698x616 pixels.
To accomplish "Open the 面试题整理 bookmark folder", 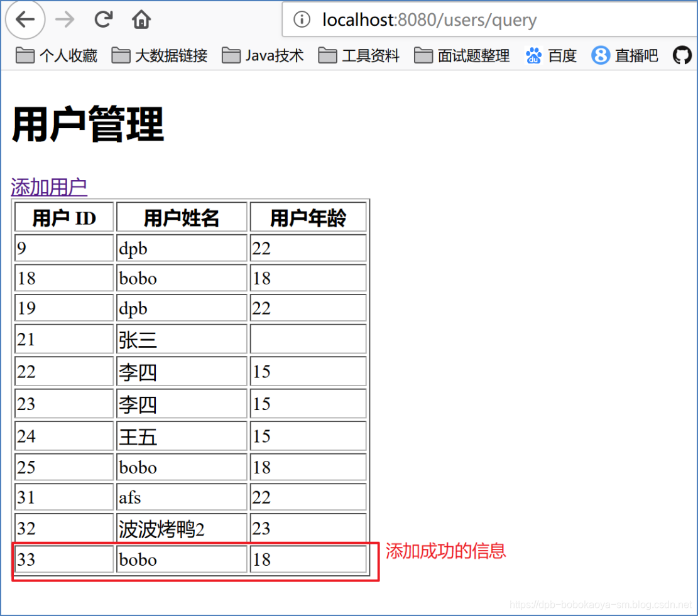I will (462, 56).
